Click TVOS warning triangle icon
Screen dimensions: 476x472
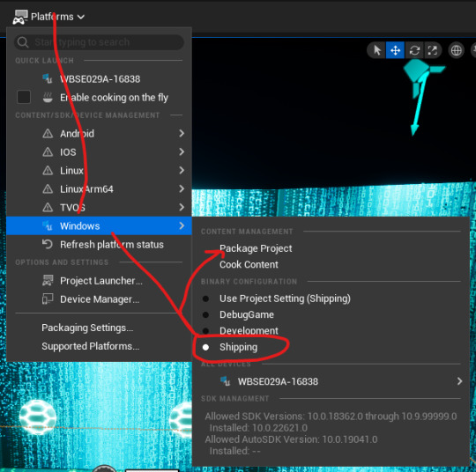(x=48, y=208)
